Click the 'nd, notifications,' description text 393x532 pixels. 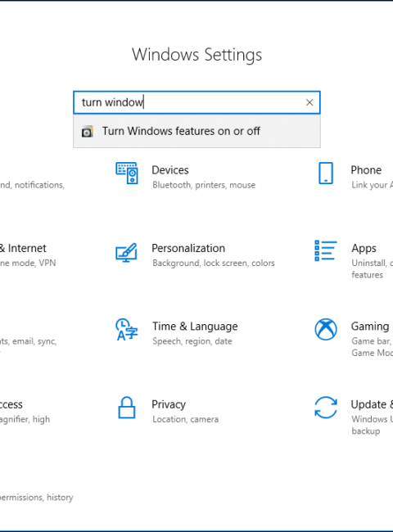click(32, 185)
